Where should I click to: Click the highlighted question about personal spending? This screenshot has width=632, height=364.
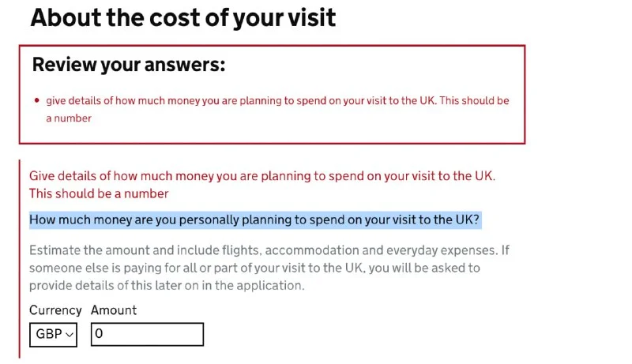pyautogui.click(x=255, y=220)
